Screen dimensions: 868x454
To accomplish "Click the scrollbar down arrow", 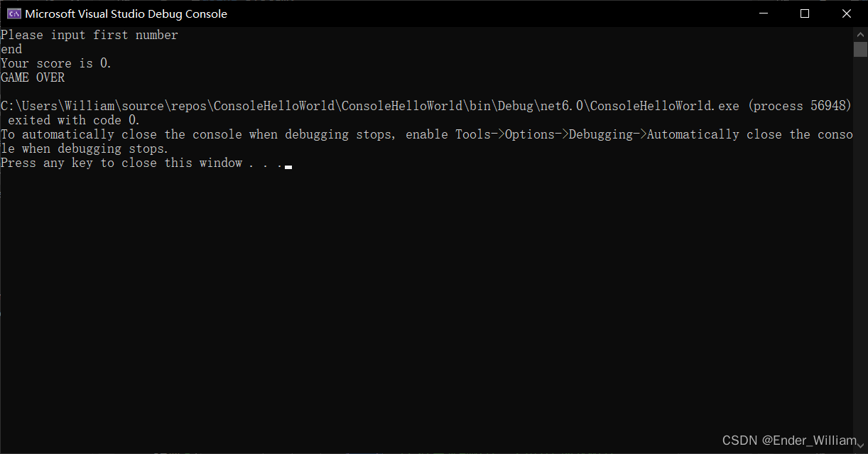I will point(860,446).
